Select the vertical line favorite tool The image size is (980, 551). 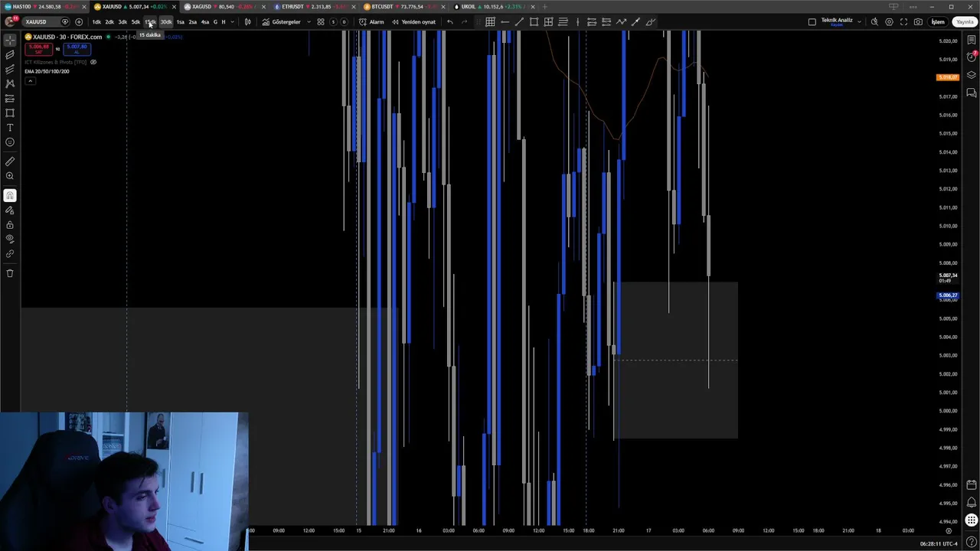577,22
